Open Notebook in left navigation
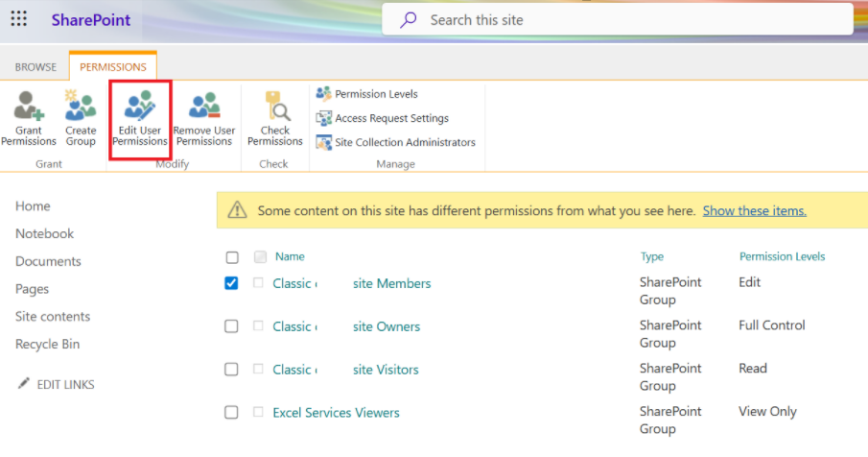 (x=44, y=233)
